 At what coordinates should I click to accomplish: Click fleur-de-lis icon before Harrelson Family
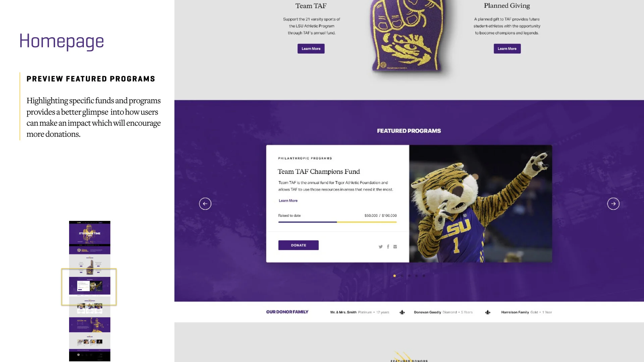pos(488,312)
